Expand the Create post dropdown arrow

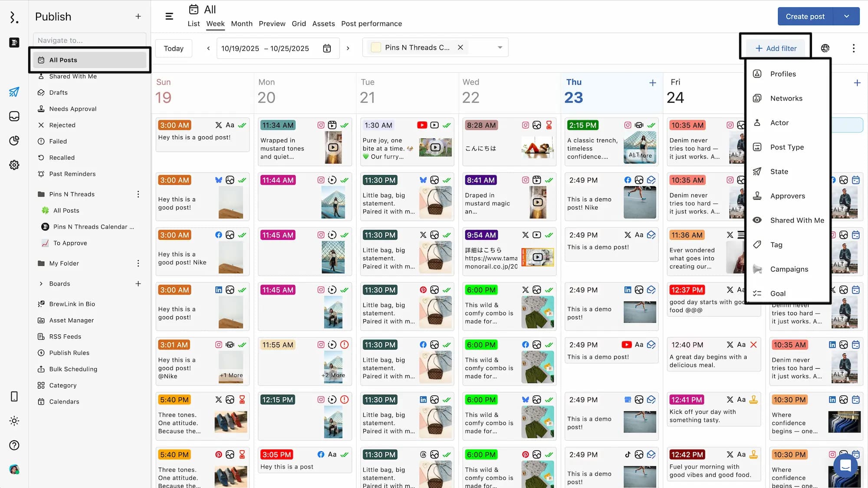846,16
